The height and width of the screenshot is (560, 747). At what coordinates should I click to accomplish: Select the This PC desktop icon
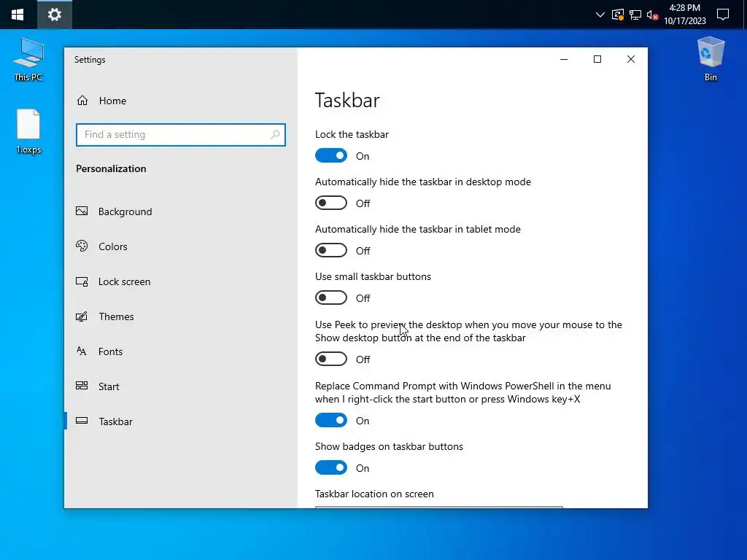click(28, 60)
